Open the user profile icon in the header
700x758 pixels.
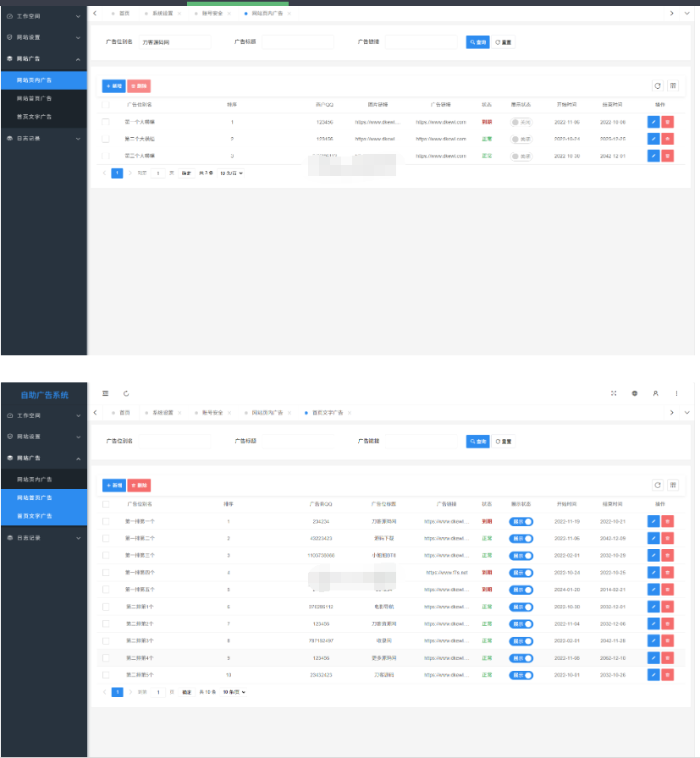click(655, 393)
